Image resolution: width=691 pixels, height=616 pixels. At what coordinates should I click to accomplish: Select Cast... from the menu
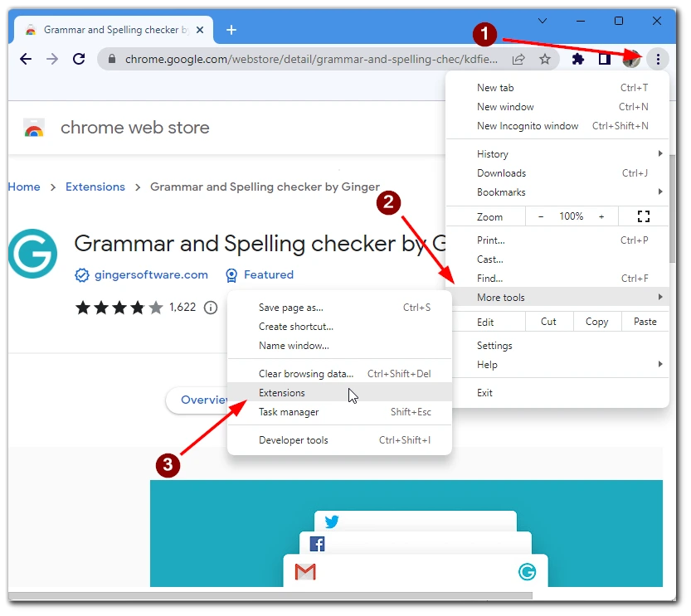point(557,259)
